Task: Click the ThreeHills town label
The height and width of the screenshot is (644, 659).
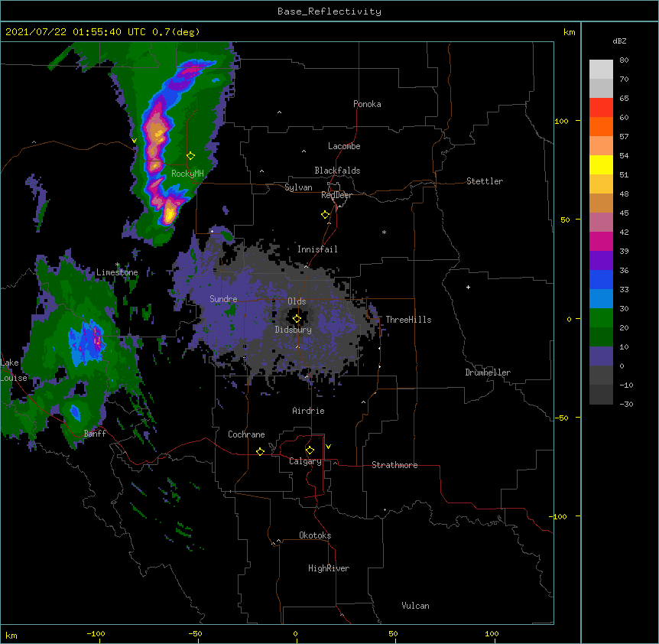Action: tap(408, 320)
